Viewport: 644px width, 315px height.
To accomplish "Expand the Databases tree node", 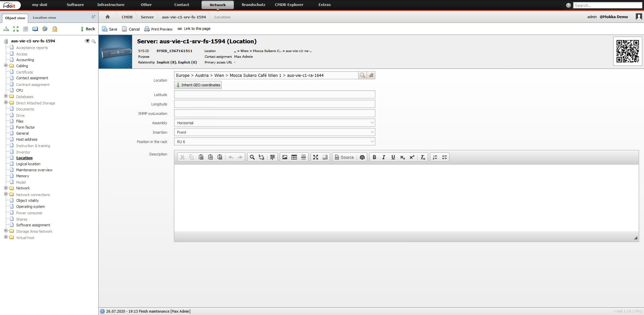I will click(6, 96).
